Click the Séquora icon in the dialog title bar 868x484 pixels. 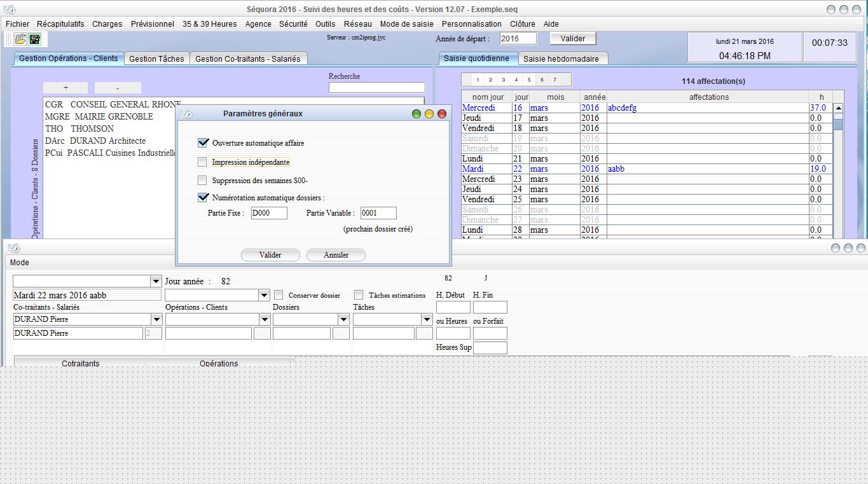(x=185, y=113)
